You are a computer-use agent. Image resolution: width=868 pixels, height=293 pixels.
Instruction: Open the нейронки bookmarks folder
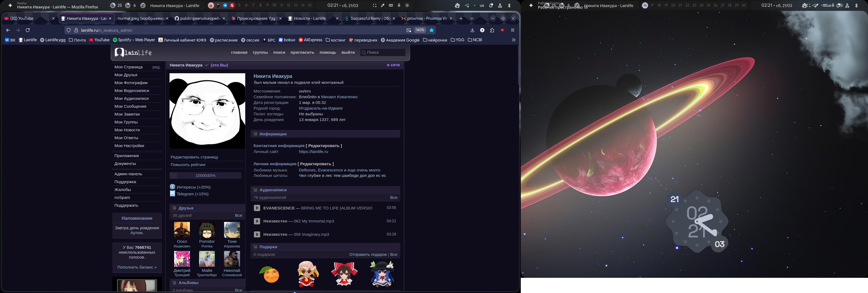(435, 40)
